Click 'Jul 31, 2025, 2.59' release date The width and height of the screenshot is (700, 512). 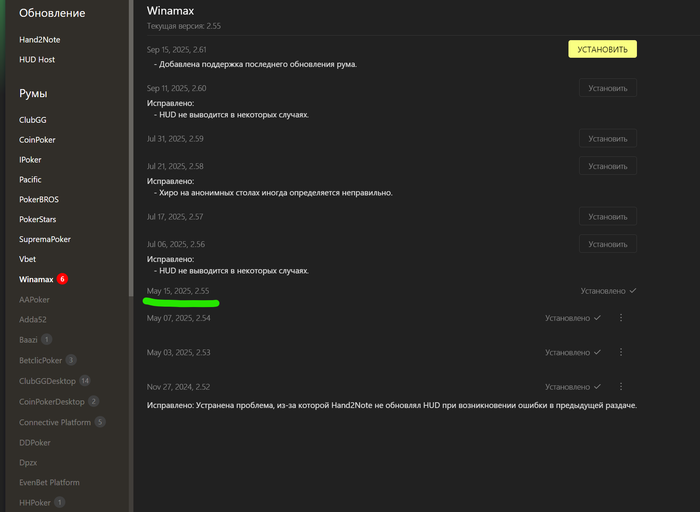point(175,138)
